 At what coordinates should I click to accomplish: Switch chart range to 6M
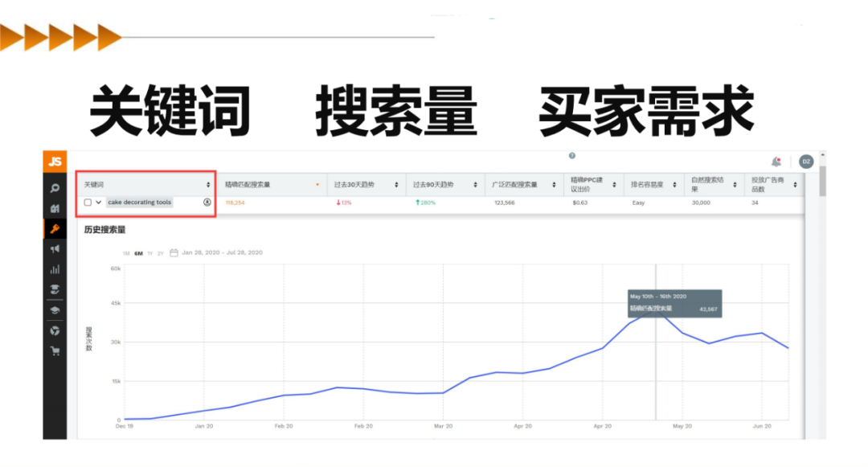[x=138, y=253]
